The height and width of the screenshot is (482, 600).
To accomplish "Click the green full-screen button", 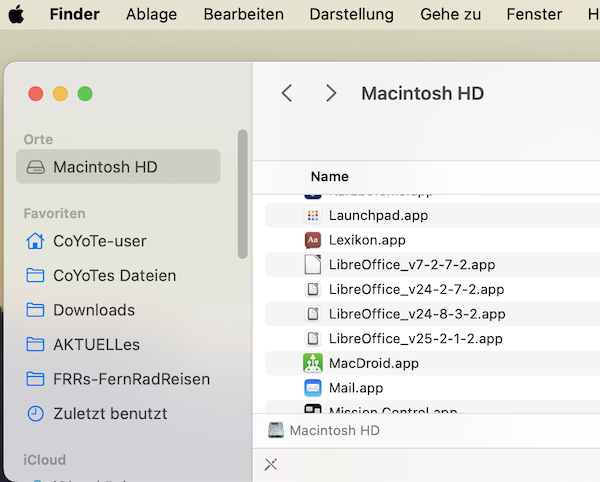I will 85,94.
